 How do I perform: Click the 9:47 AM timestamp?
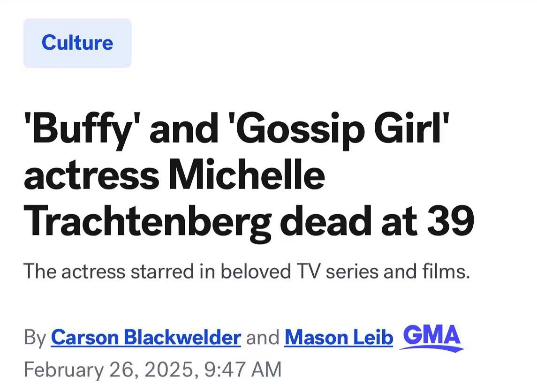[242, 369]
